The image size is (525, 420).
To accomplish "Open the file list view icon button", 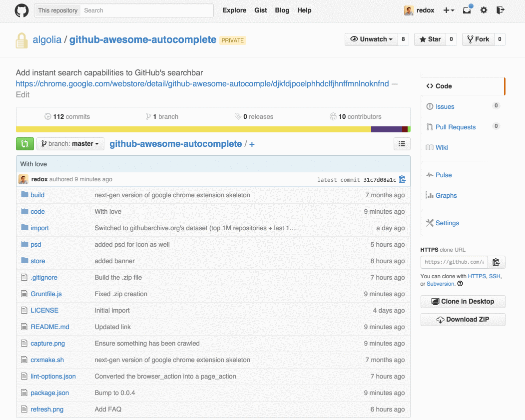I will 402,144.
